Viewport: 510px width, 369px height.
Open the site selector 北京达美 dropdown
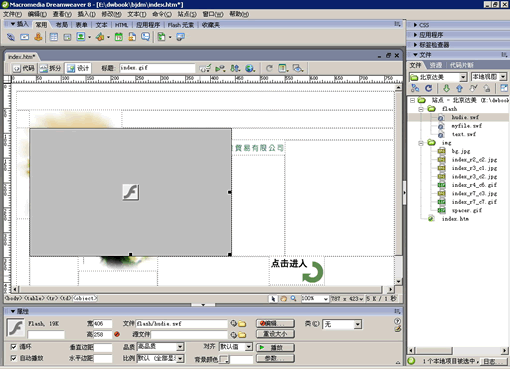coord(463,77)
